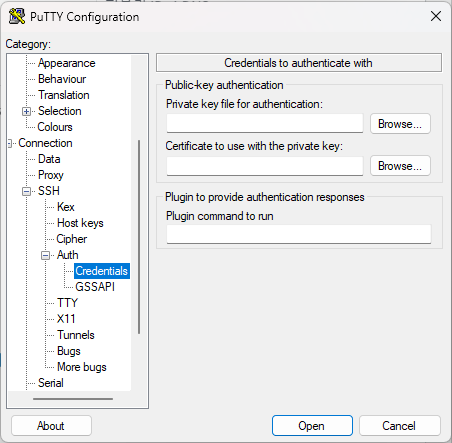
Task: Collapse the Auth tree node
Action: tap(45, 255)
